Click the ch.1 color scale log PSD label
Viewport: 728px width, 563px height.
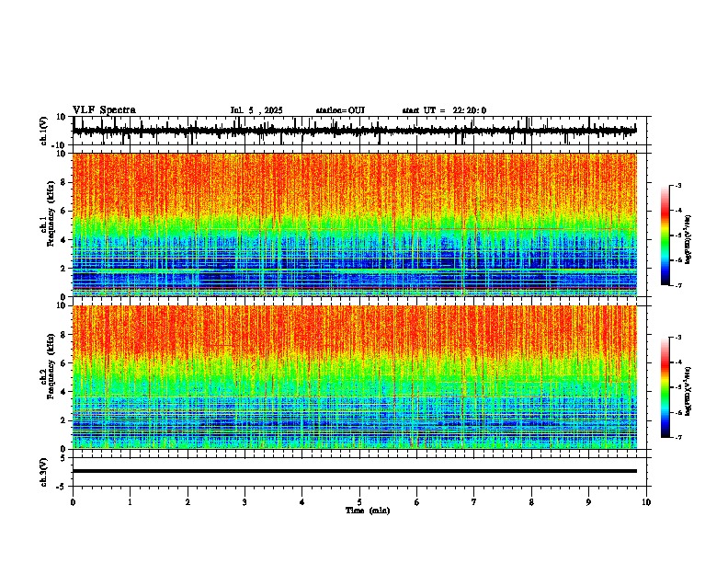(x=688, y=240)
